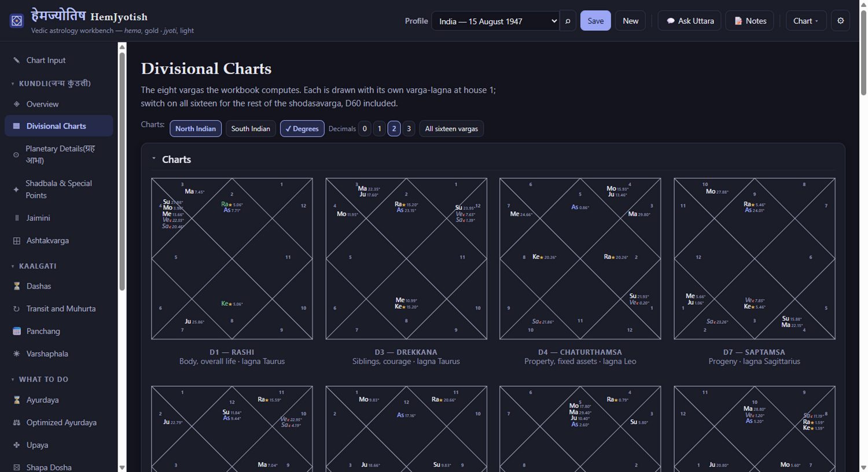This screenshot has width=868, height=472.
Task: Click the Varshaphala sun icon
Action: 16,354
